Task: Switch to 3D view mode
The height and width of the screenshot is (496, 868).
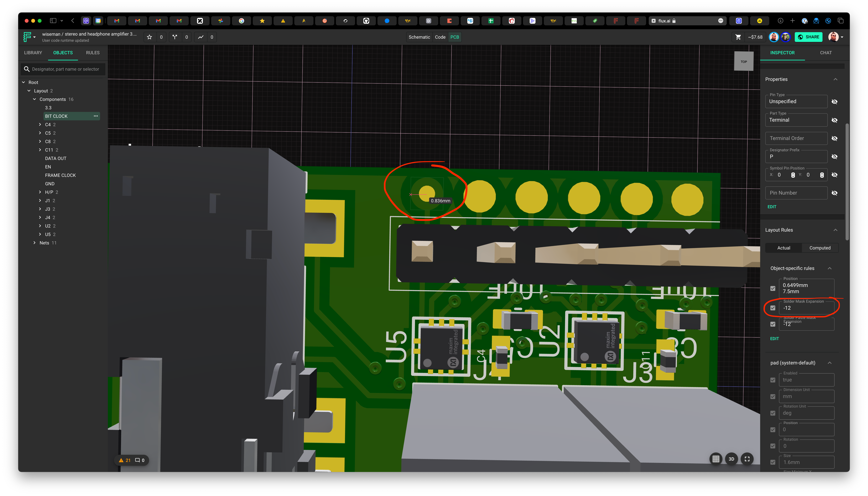Action: [731, 459]
